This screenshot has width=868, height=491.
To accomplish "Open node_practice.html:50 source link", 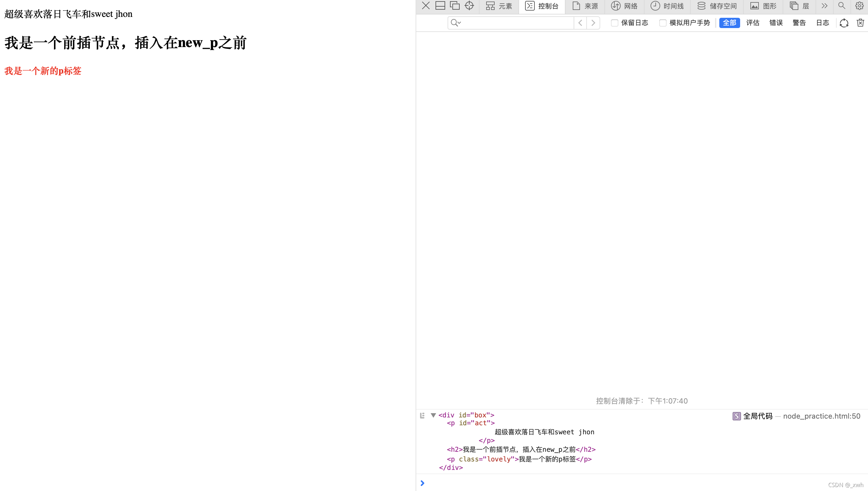I will click(x=822, y=416).
